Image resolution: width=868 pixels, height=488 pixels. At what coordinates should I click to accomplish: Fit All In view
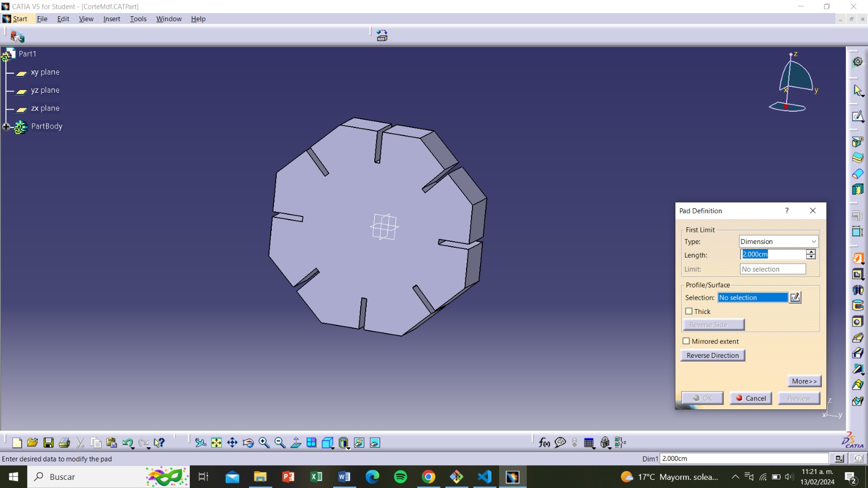(x=216, y=443)
